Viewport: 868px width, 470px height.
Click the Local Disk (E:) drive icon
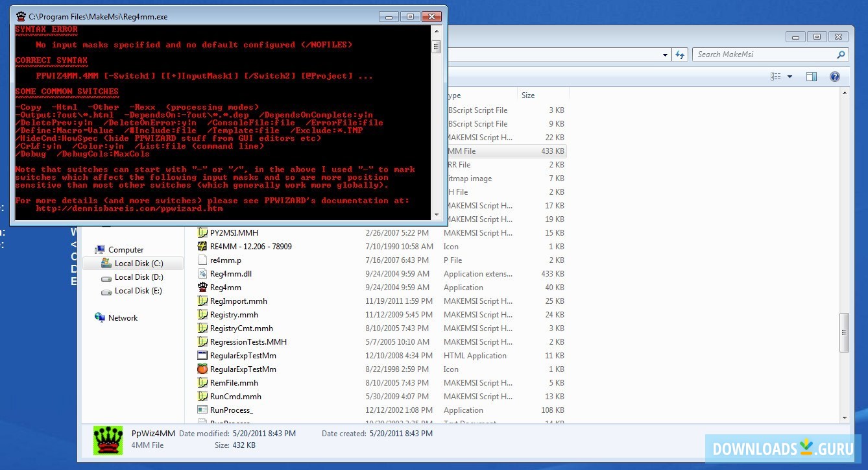click(x=106, y=291)
